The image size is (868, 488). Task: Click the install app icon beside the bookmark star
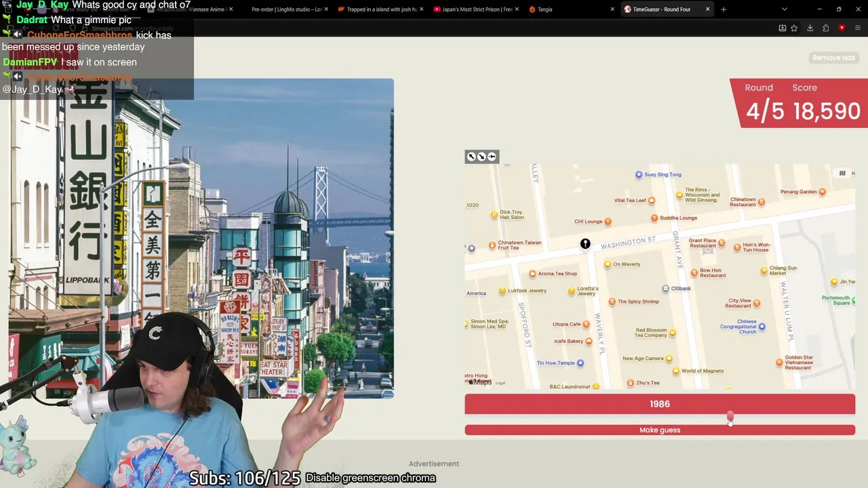(782, 28)
